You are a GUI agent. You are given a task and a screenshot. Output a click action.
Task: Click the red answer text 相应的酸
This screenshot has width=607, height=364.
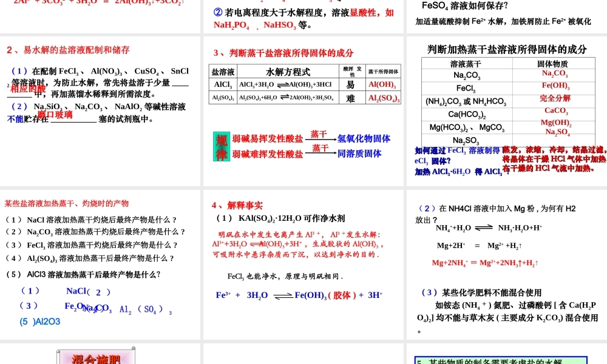[x=29, y=89]
